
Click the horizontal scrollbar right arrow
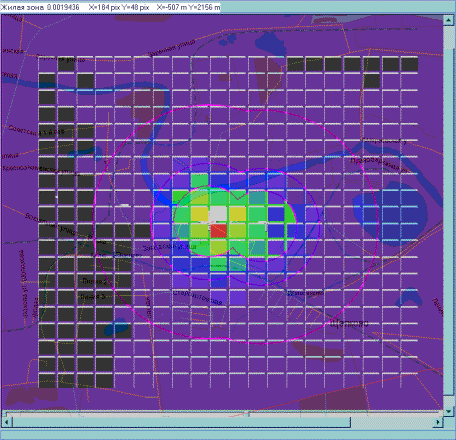pyautogui.click(x=438, y=422)
